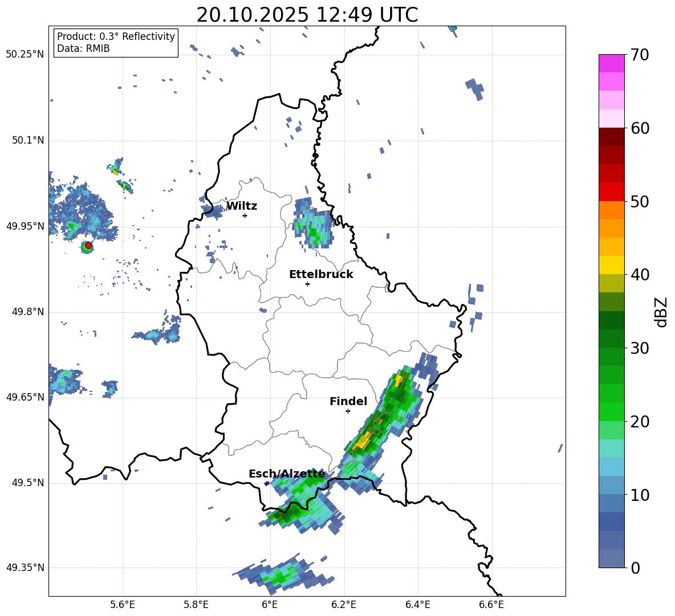This screenshot has height=616, width=675.
Task: Click the 49.65°N latitude label
Action: click(25, 397)
